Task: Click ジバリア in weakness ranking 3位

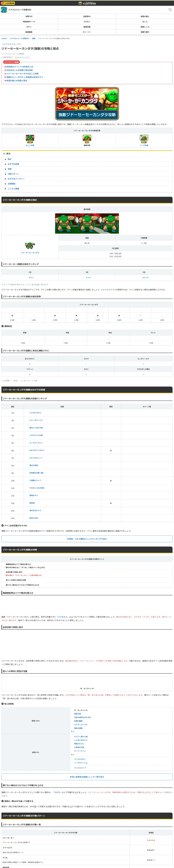Action: point(145,277)
